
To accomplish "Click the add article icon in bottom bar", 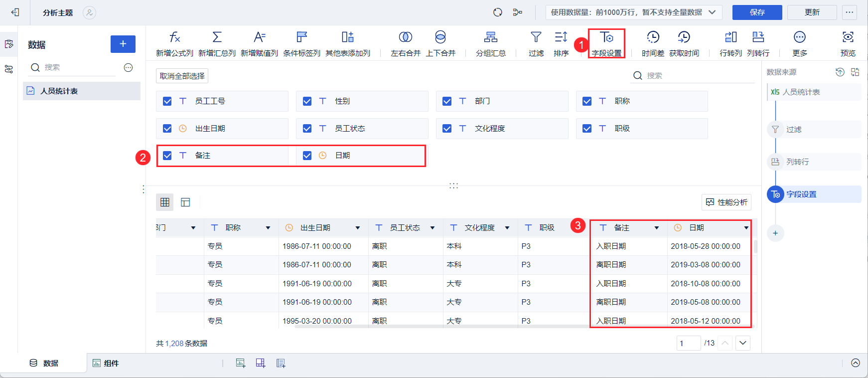I will pyautogui.click(x=281, y=363).
